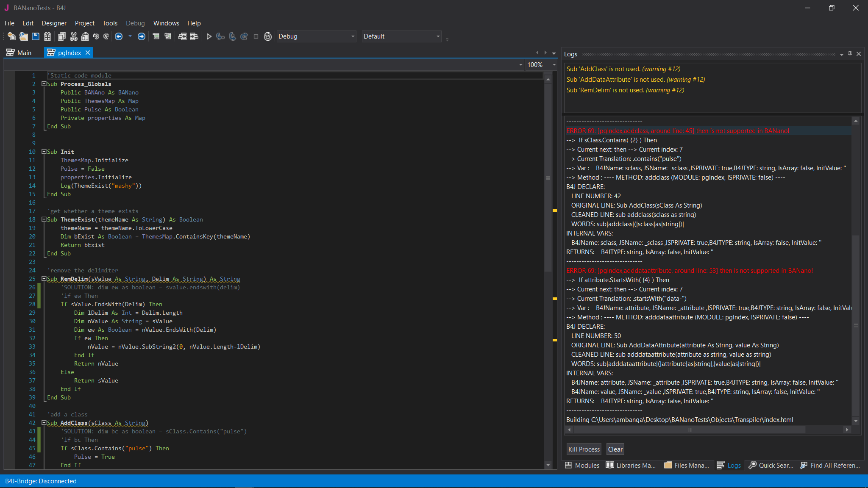The width and height of the screenshot is (868, 488).
Task: Open the Designer menu
Action: [54, 23]
